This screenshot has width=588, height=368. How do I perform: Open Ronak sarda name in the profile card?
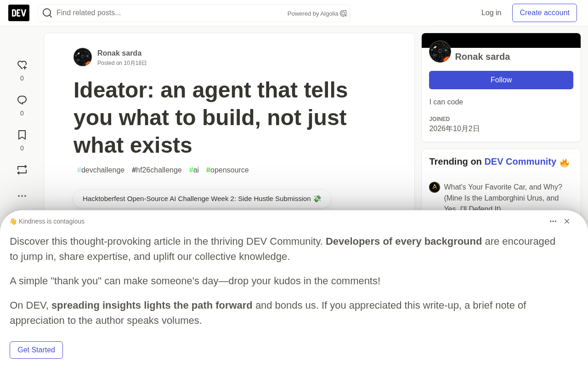tap(482, 57)
